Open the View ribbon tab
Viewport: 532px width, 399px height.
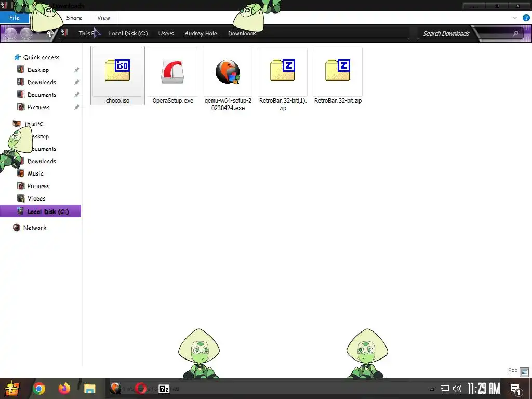103,18
